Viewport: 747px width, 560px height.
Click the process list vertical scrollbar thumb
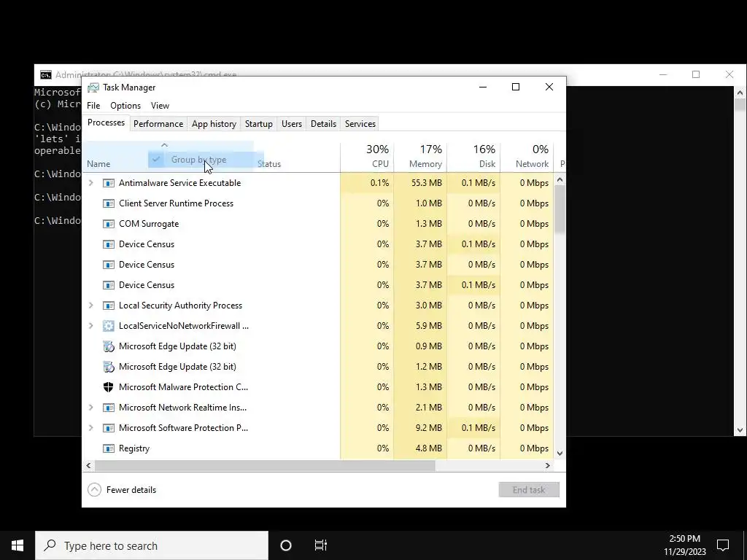(x=560, y=209)
